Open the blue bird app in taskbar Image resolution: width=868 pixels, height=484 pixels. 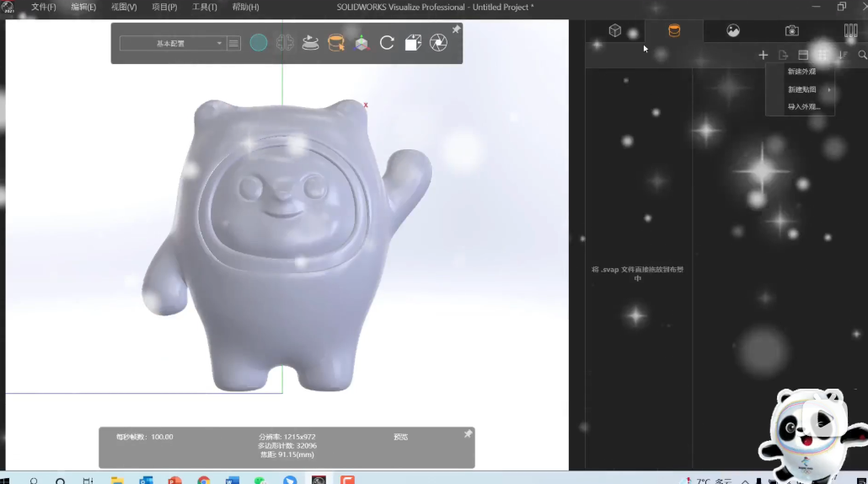[x=290, y=480]
